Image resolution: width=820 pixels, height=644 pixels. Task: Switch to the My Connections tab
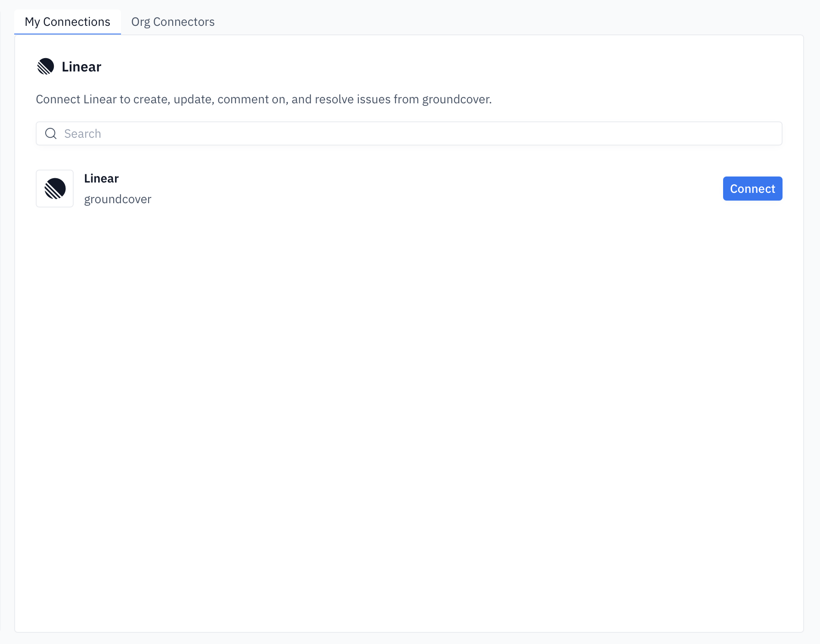pyautogui.click(x=67, y=22)
